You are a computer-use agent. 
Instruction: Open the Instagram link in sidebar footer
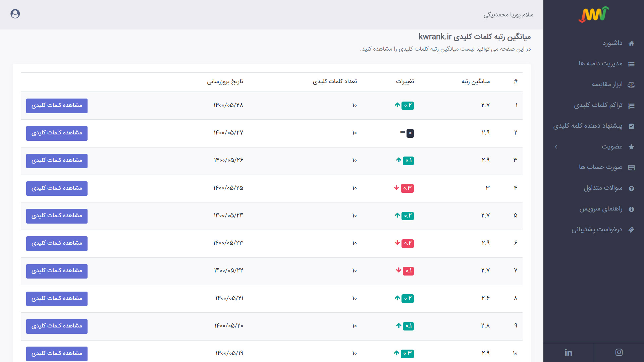619,352
